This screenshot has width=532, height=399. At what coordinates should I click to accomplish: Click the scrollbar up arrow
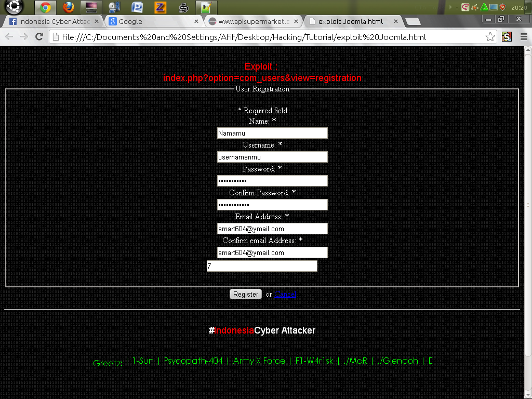click(x=528, y=49)
